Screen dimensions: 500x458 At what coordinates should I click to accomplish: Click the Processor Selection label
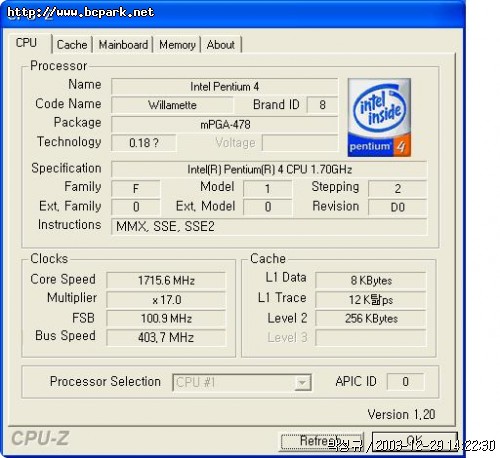pyautogui.click(x=105, y=381)
